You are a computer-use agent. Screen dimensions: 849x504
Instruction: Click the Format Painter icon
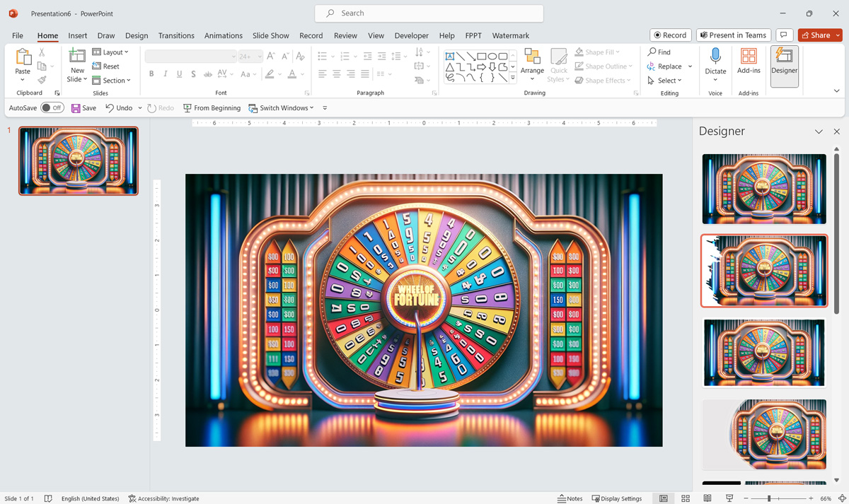(x=42, y=80)
